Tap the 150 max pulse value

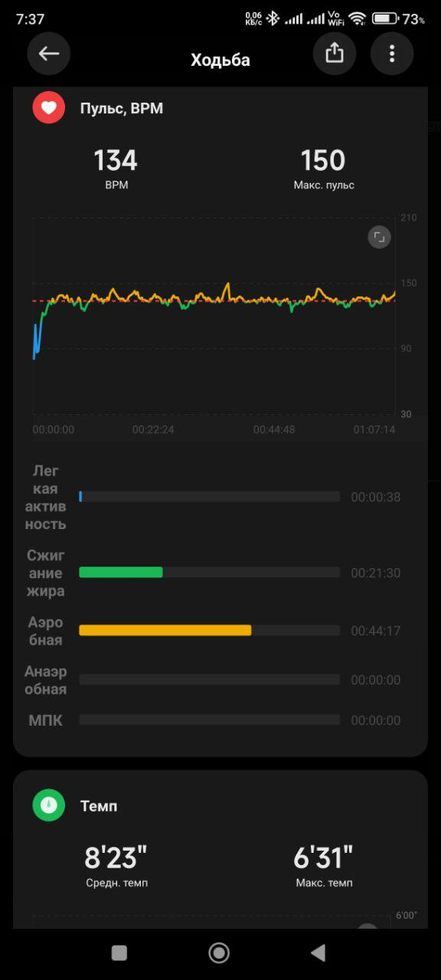point(323,161)
